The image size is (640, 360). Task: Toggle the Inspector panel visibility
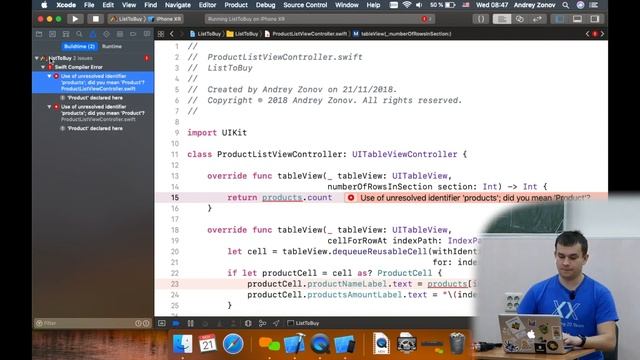pyautogui.click(x=595, y=19)
